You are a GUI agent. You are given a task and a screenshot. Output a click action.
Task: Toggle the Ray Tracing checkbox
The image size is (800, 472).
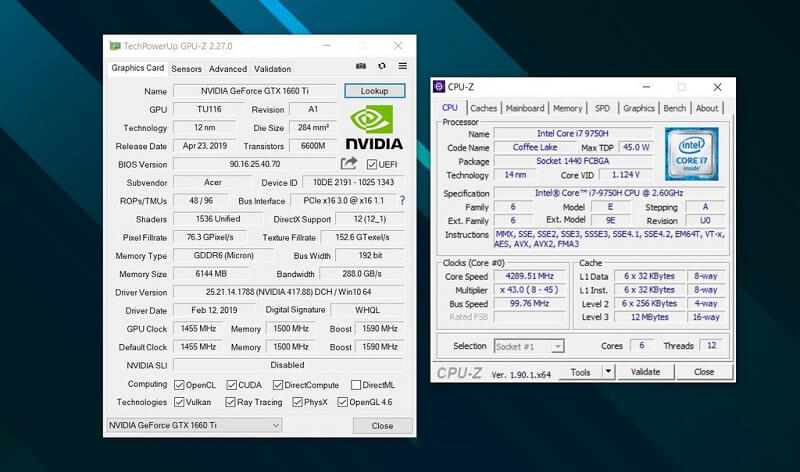(231, 402)
